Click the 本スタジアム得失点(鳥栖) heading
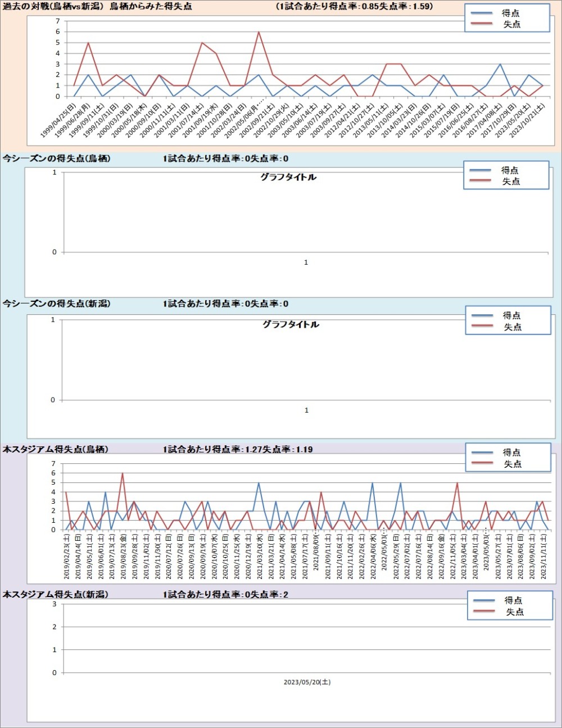Viewport: 562px width, 728px height. 55,449
